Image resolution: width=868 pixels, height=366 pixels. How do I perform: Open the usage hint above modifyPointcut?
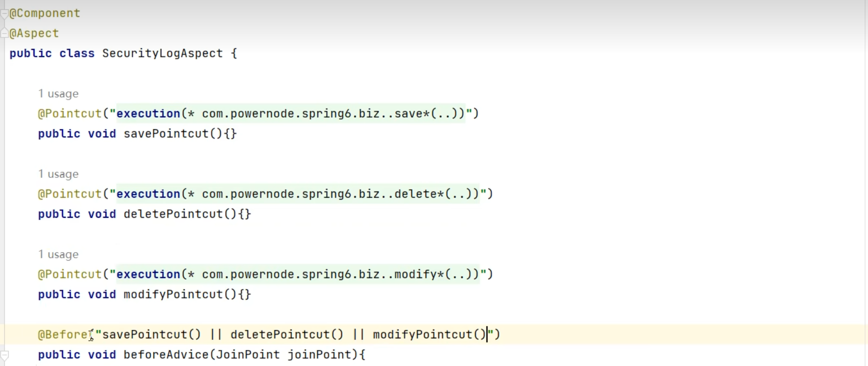[58, 255]
